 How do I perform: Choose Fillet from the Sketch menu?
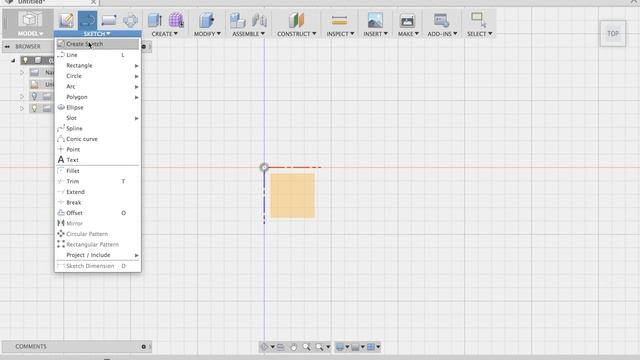point(98,171)
